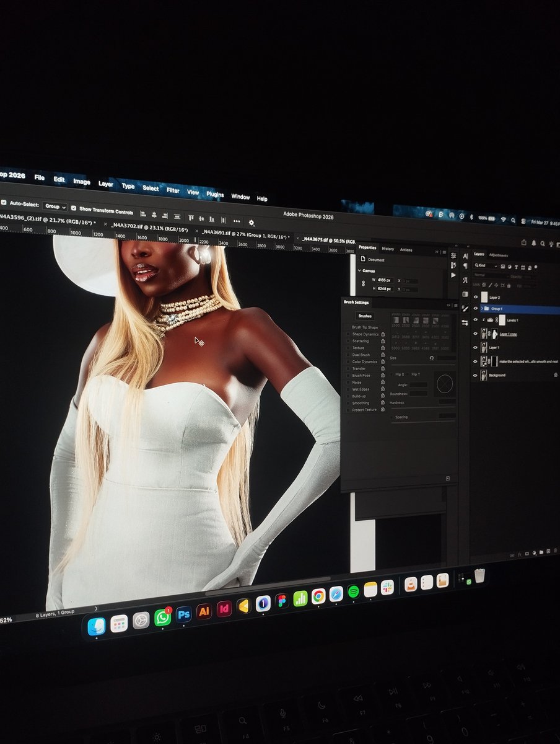Click the Document label in Properties
The width and height of the screenshot is (560, 744).
pyautogui.click(x=376, y=260)
